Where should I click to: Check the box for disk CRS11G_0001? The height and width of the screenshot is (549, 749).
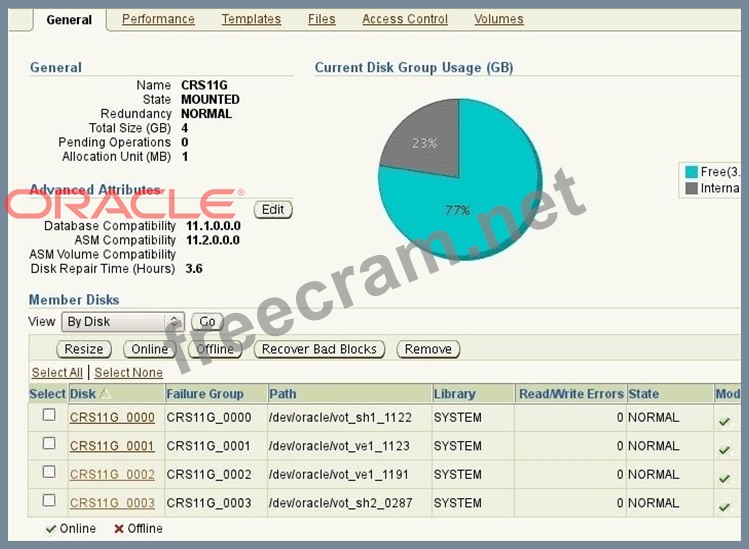(x=49, y=443)
